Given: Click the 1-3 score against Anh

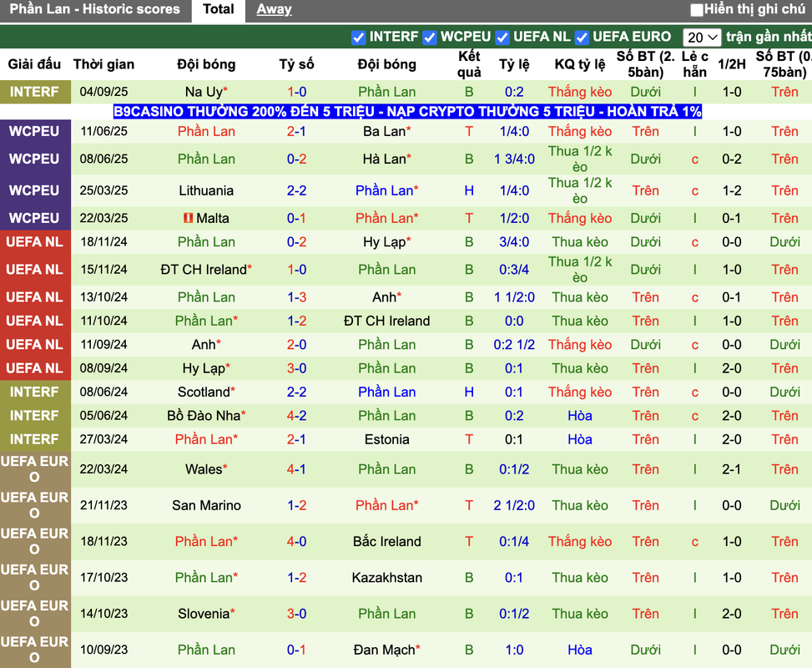Looking at the screenshot, I should [297, 297].
